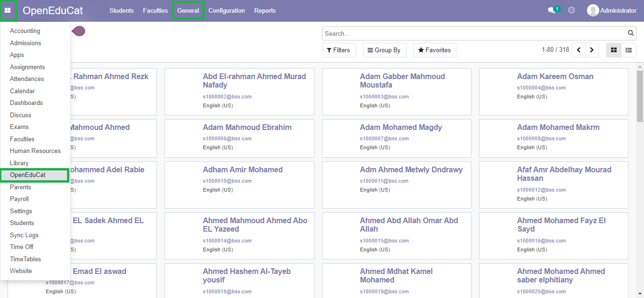
Task: Open the Group By dropdown
Action: 384,50
